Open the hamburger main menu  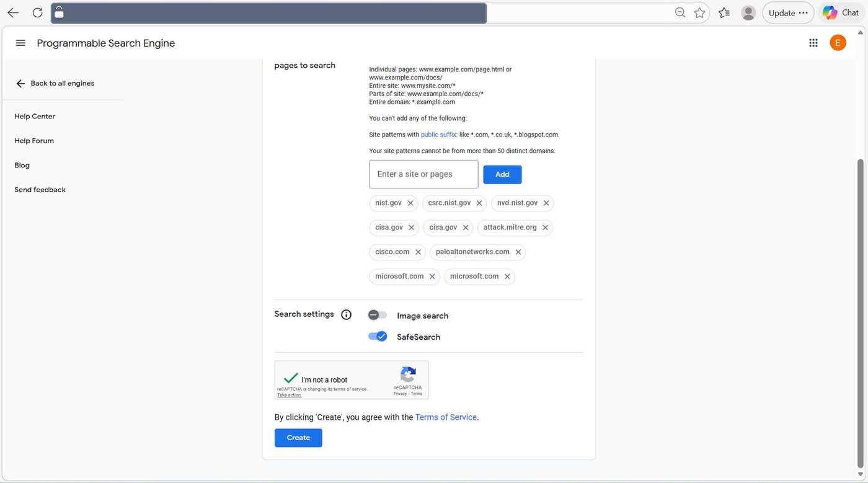pos(20,43)
